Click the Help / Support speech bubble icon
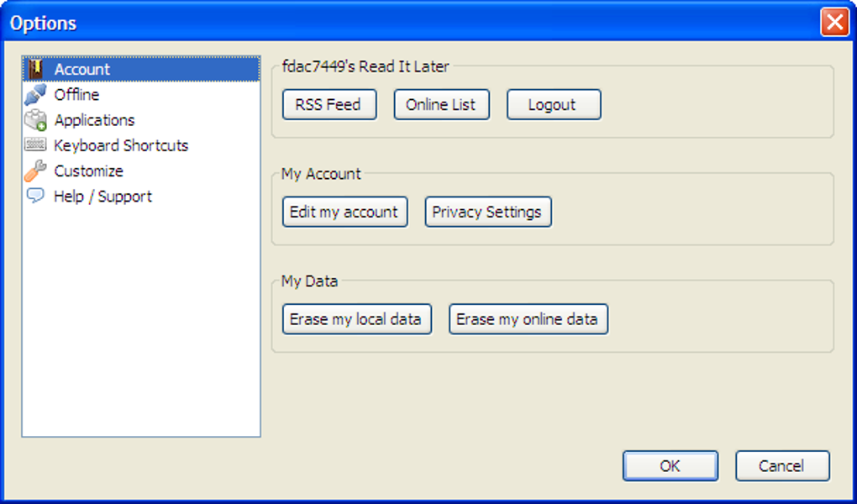 click(x=35, y=196)
